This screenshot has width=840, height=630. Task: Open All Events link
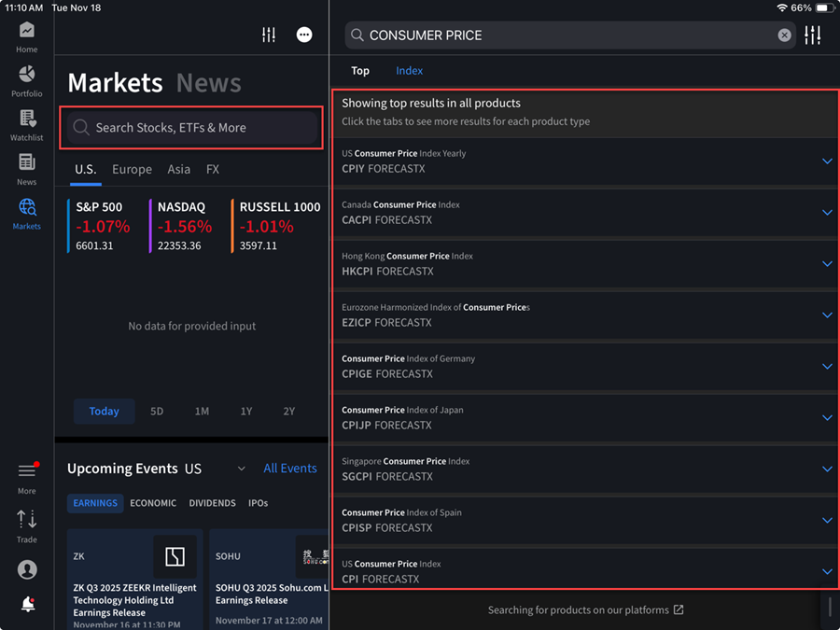(x=290, y=468)
